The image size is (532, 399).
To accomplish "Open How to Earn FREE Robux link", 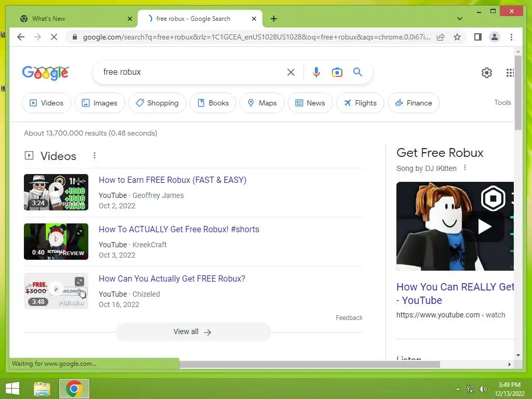I will (x=172, y=180).
